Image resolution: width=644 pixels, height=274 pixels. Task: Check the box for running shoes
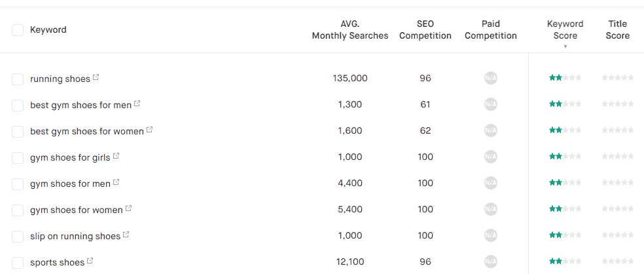[18, 79]
